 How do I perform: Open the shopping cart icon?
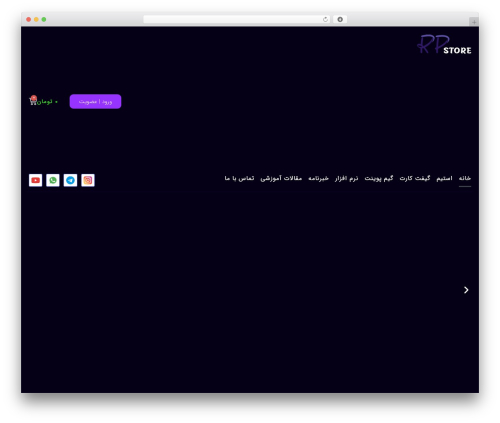click(33, 100)
